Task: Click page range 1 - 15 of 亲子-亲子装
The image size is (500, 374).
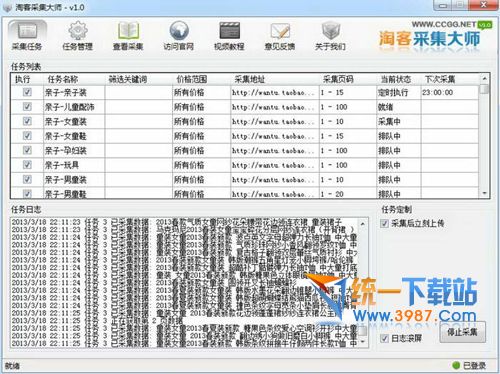Action: coord(332,92)
